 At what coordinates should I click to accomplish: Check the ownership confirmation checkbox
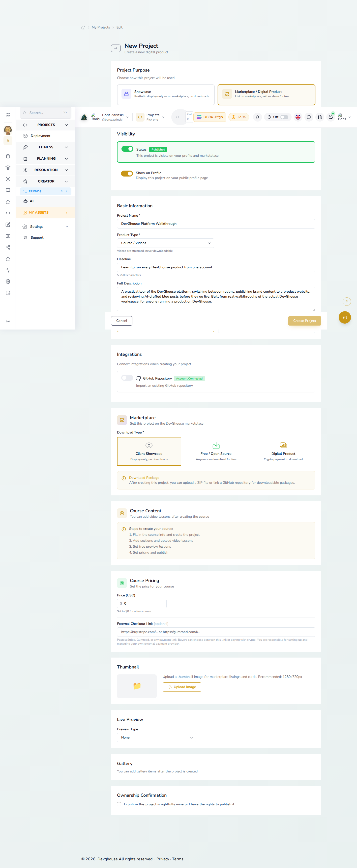[119, 804]
